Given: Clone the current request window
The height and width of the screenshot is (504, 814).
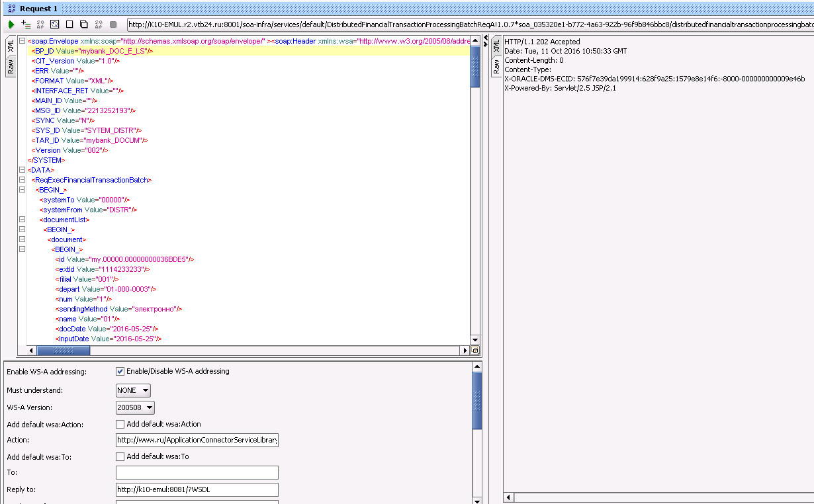Looking at the screenshot, I should [83, 23].
